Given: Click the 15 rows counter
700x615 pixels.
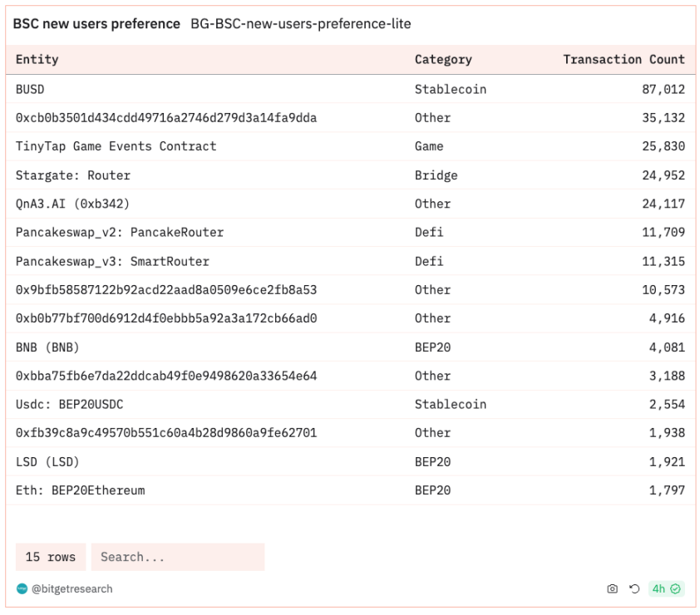Looking at the screenshot, I should coord(51,557).
